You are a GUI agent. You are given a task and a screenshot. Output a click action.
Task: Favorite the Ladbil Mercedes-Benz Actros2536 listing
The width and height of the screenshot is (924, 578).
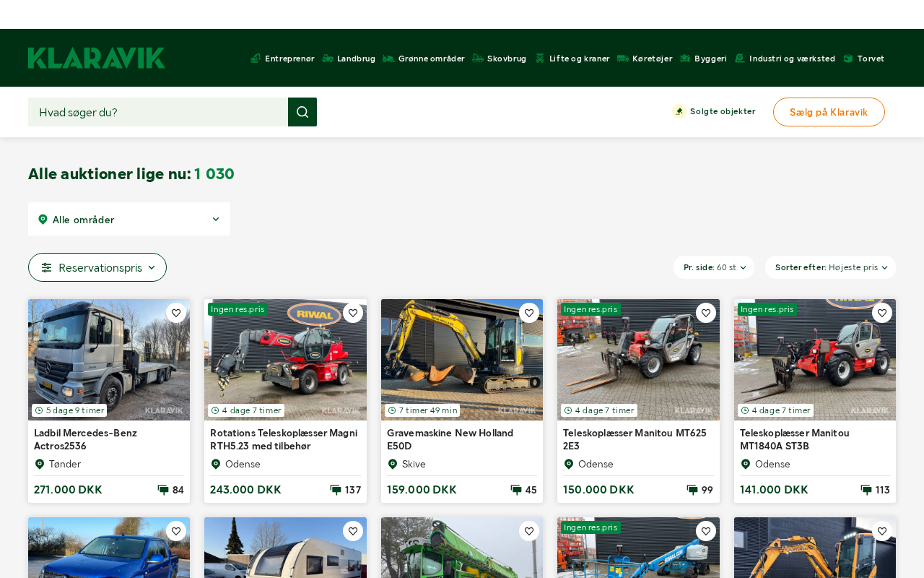tap(176, 313)
